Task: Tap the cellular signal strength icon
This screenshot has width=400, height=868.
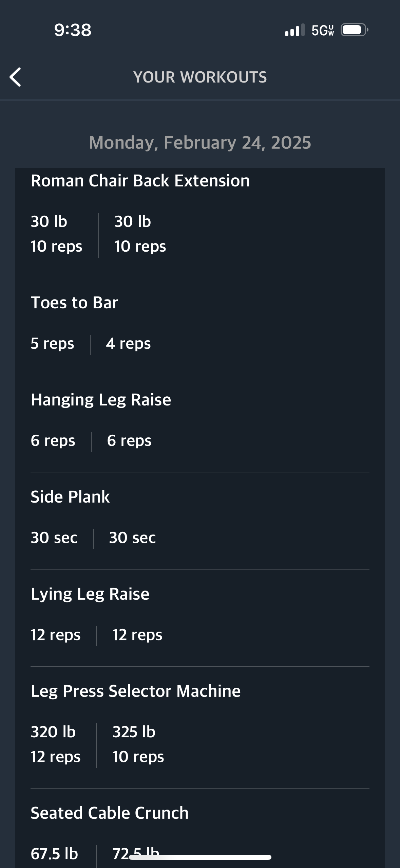Action: tap(294, 30)
